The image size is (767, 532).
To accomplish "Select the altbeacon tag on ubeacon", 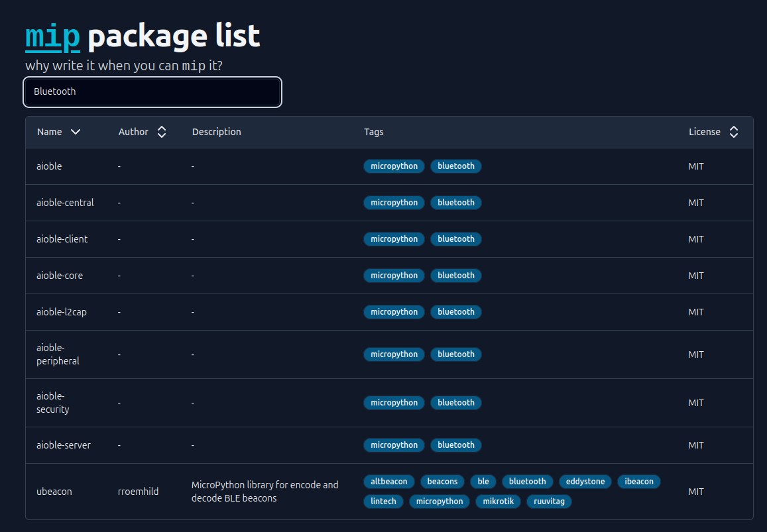I will pos(389,482).
